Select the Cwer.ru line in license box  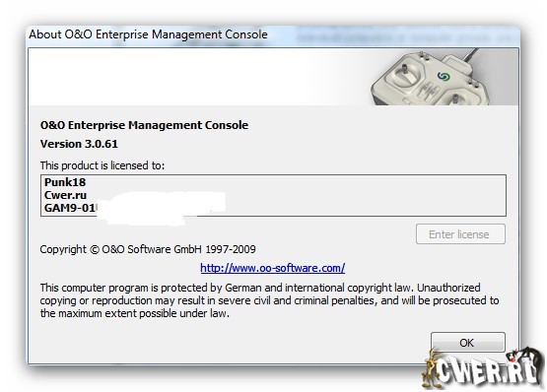click(65, 195)
